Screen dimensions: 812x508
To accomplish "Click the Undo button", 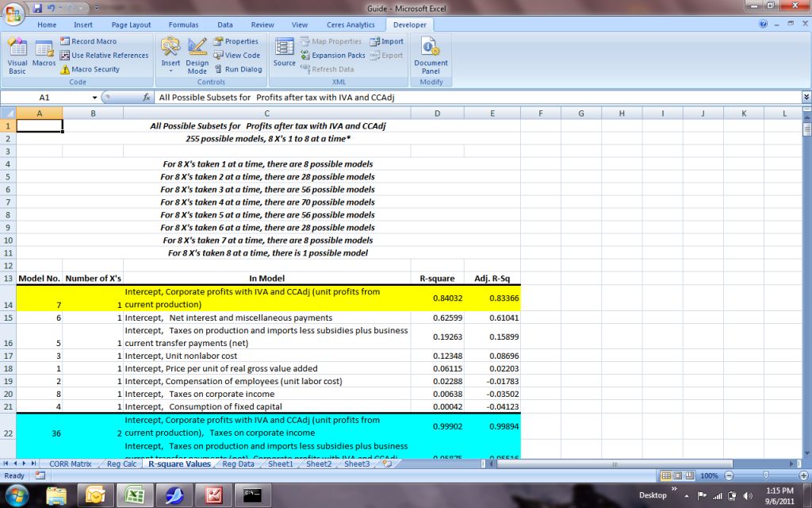I will pyautogui.click(x=51, y=8).
